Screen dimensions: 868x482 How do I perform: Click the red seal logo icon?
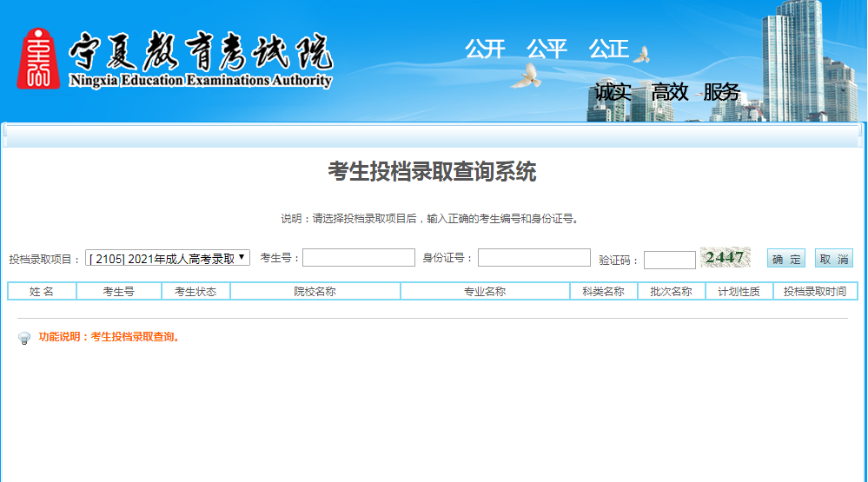[38, 58]
